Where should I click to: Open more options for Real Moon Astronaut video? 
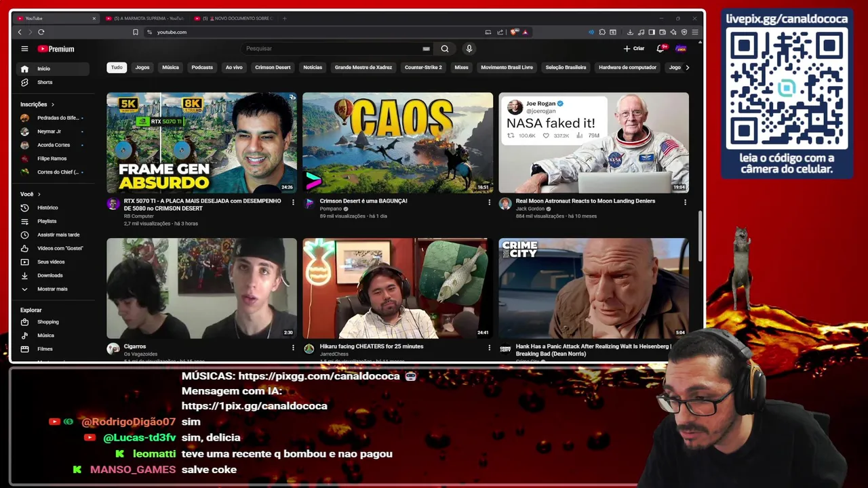(685, 202)
